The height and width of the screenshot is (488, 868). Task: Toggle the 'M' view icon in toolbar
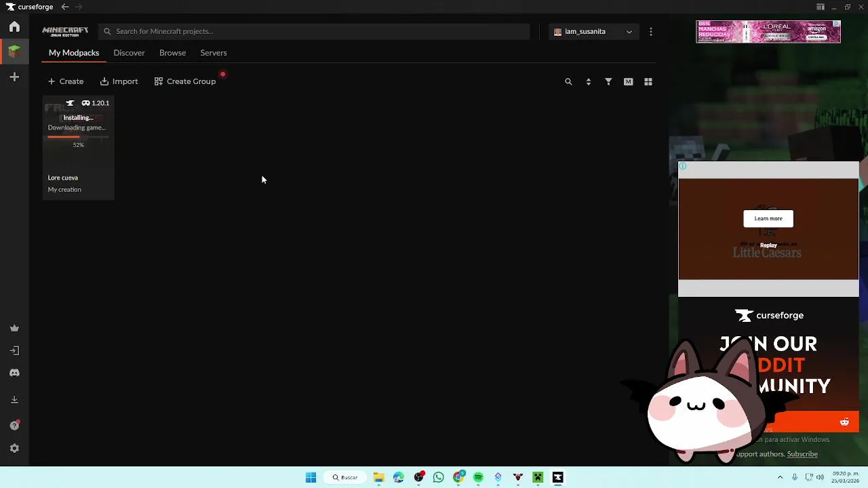(628, 81)
